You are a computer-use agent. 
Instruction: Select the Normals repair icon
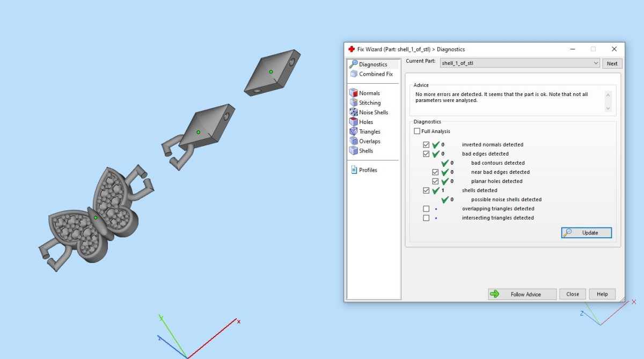pyautogui.click(x=354, y=93)
